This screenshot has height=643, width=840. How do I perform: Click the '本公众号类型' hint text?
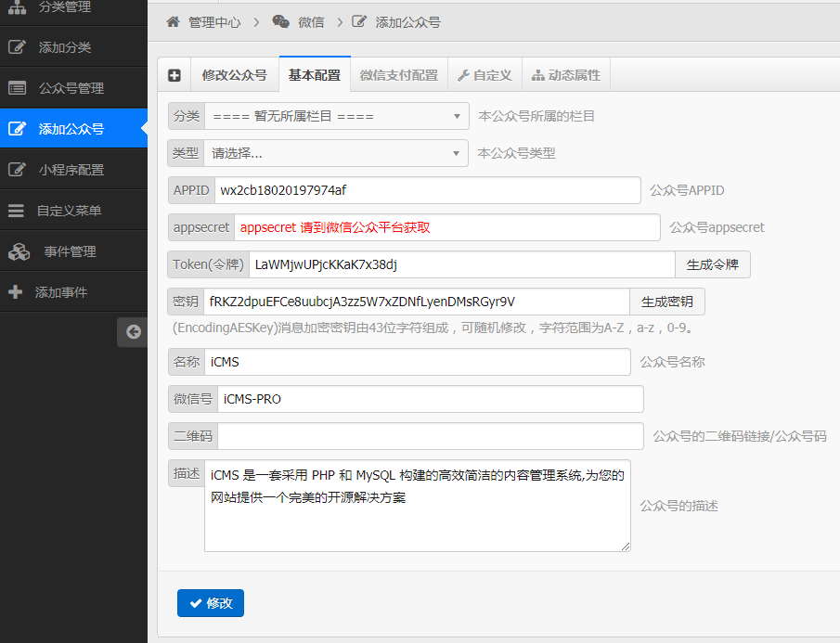(x=516, y=153)
